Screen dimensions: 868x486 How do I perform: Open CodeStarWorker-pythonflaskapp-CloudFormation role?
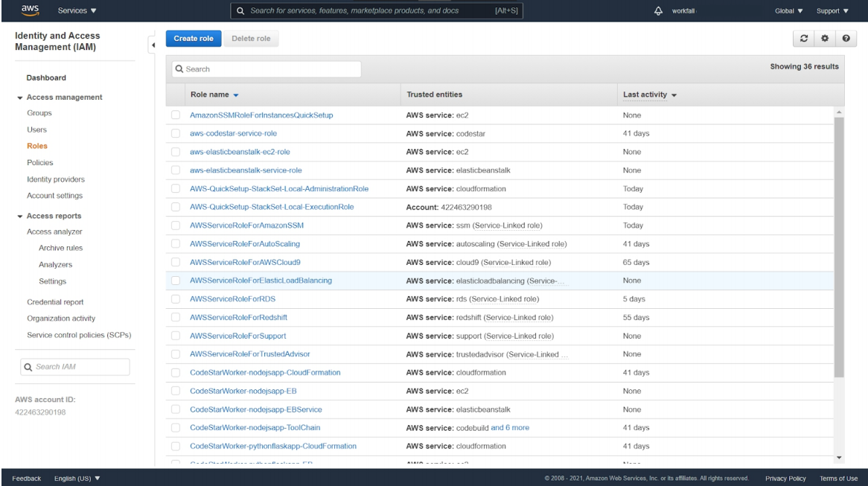pyautogui.click(x=273, y=446)
